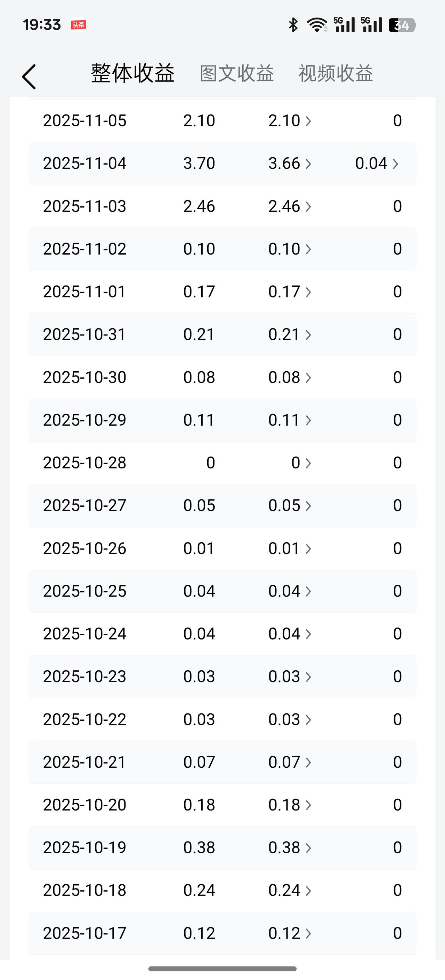Image resolution: width=445 pixels, height=980 pixels.
Task: Tap the 2025-11-01 total income 0.17
Action: tap(199, 292)
